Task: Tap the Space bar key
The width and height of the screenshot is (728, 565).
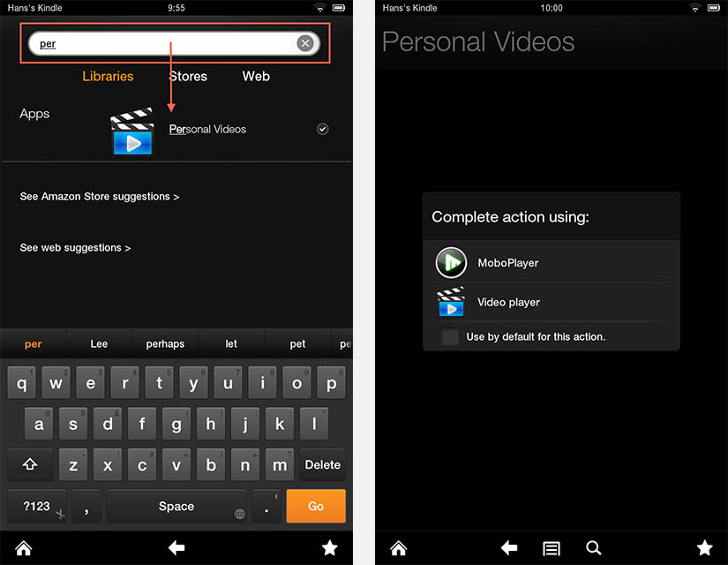Action: click(x=176, y=506)
